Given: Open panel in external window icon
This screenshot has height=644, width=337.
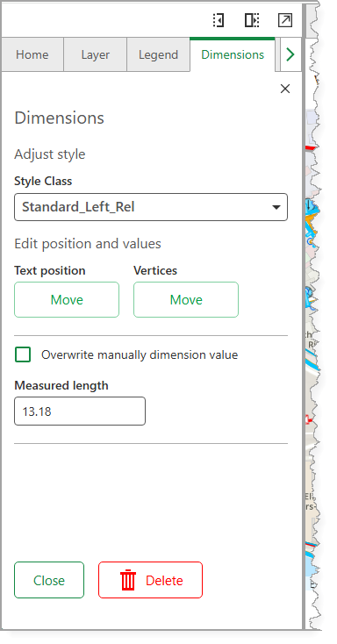Looking at the screenshot, I should point(285,20).
